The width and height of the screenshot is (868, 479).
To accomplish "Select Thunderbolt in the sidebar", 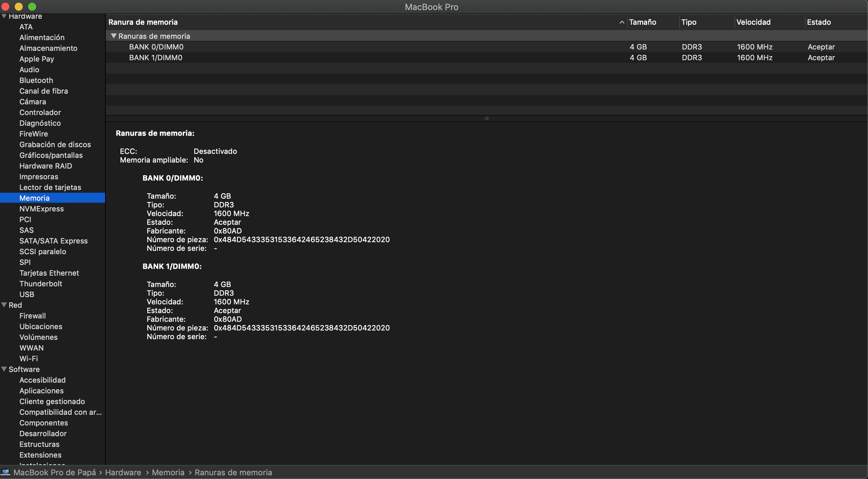I will click(41, 284).
